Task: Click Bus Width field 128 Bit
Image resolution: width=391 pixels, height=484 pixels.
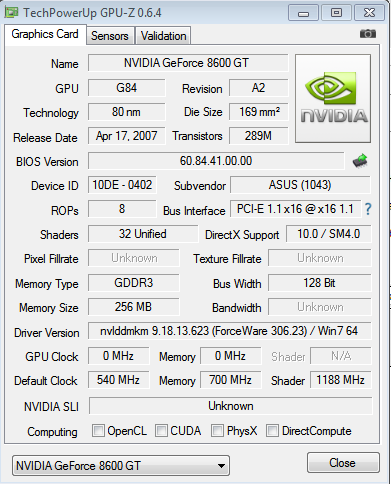Action: click(x=320, y=283)
